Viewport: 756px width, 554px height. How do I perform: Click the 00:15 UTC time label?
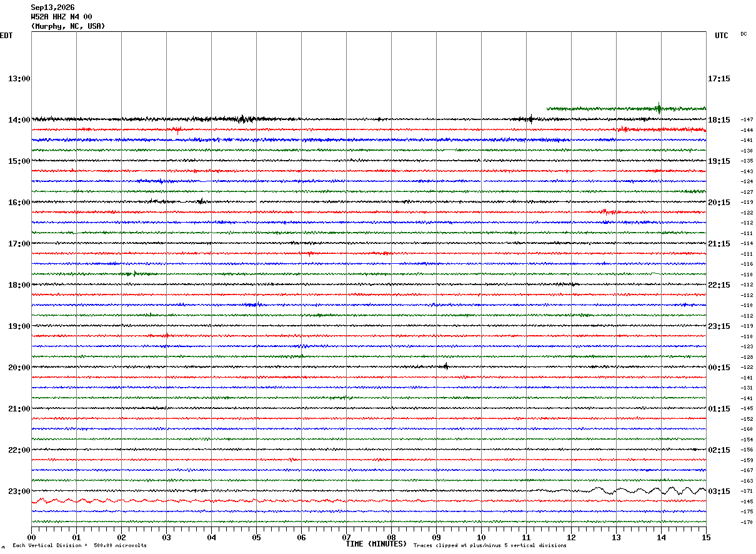coord(719,368)
